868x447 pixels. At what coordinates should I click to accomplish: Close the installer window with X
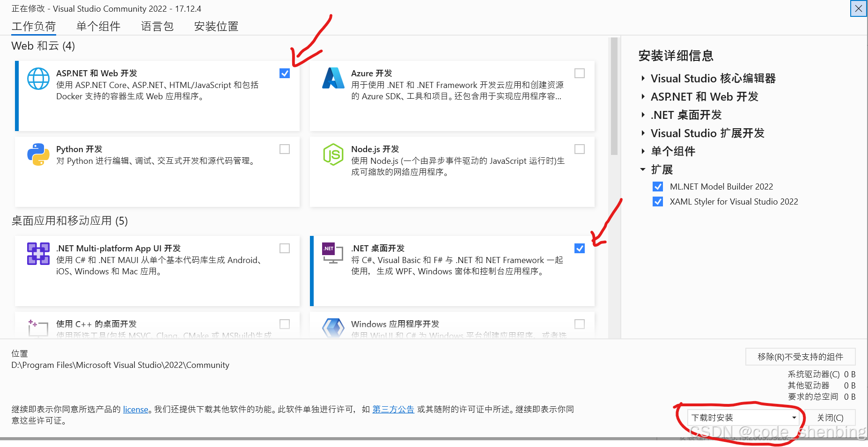[859, 8]
